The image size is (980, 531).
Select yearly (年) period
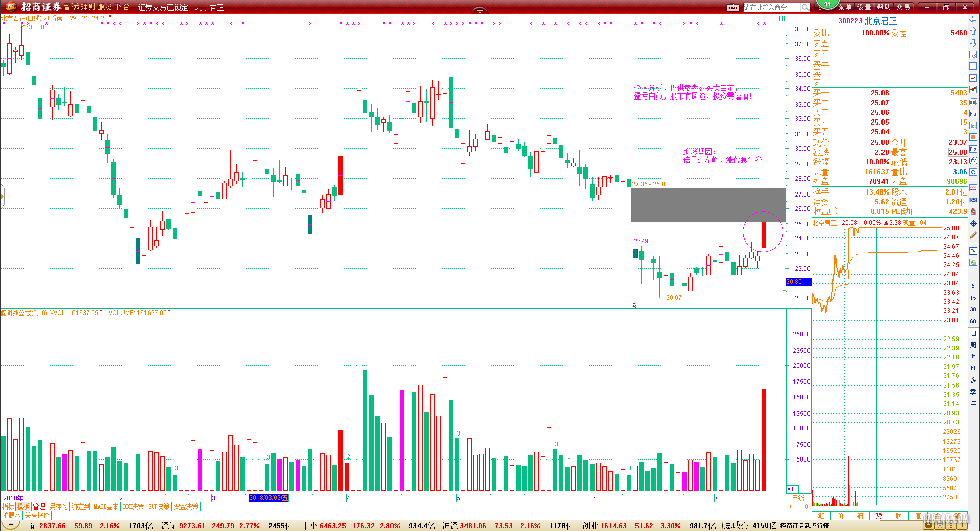click(973, 404)
